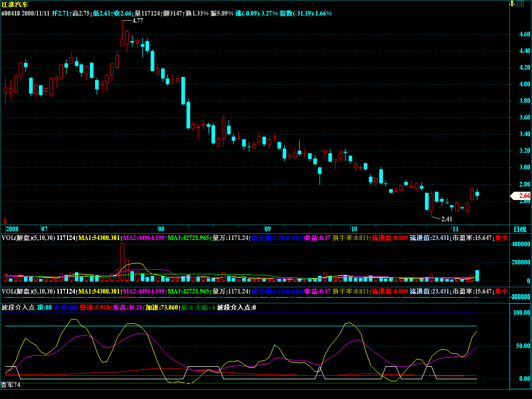
Task: Click the 波段介入点 indicator title
Action: (18, 308)
